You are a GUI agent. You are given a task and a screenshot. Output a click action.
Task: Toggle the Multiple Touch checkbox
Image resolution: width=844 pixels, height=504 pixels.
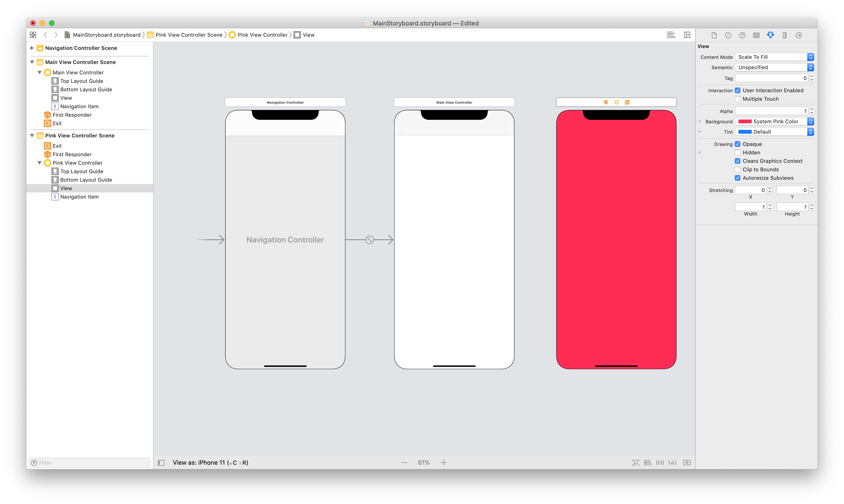(738, 99)
